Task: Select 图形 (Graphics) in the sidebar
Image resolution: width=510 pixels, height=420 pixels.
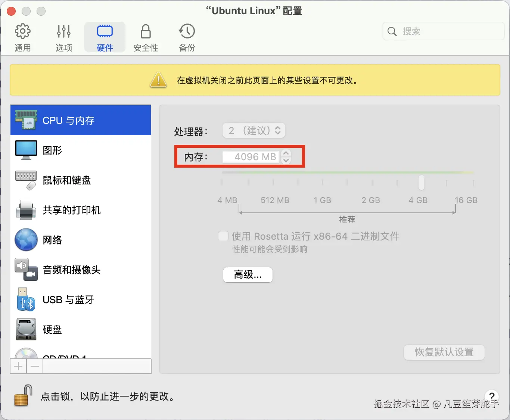Action: (x=81, y=150)
